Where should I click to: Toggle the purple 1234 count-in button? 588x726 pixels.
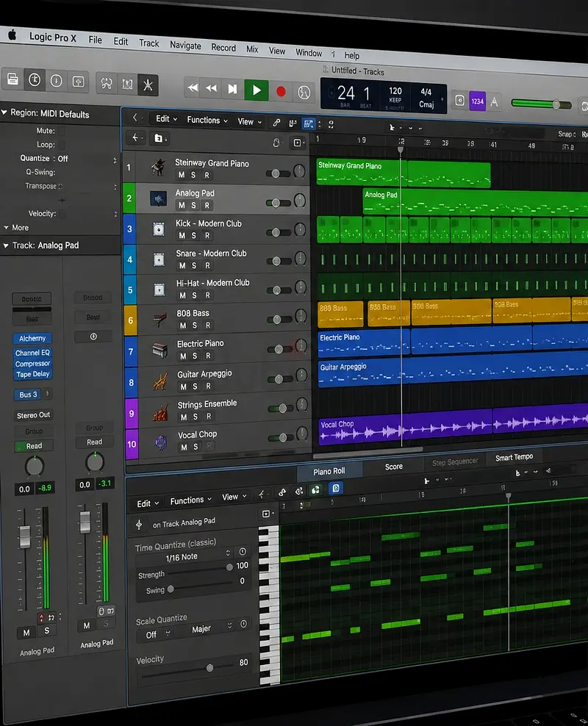tap(477, 101)
